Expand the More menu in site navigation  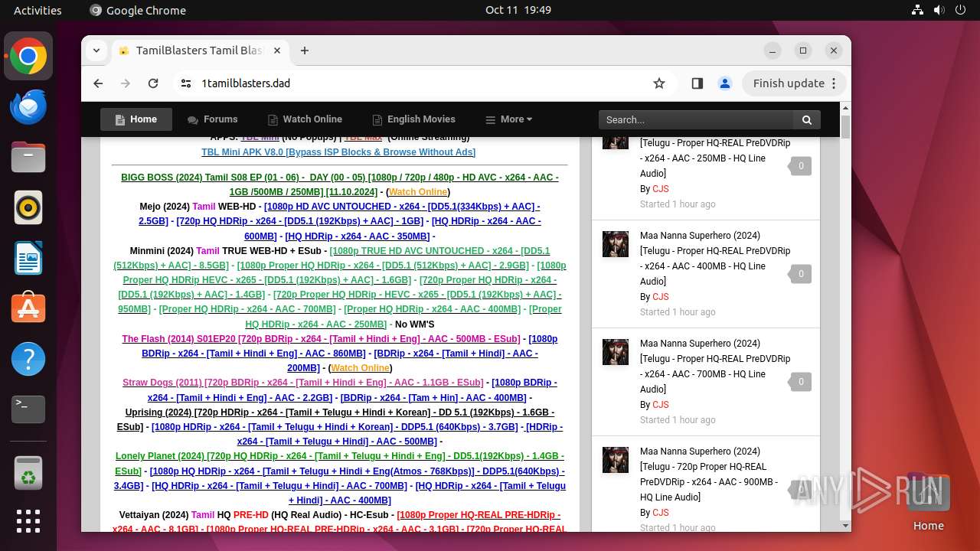pos(508,119)
